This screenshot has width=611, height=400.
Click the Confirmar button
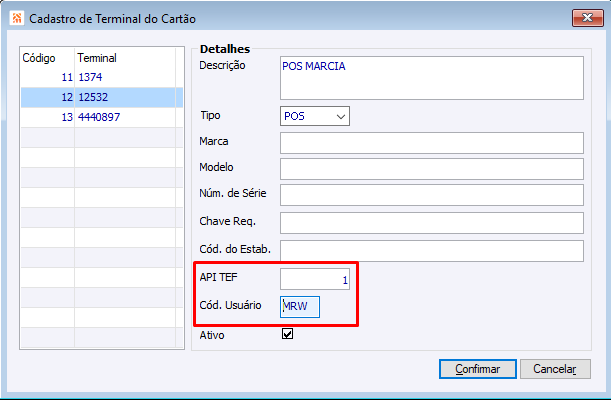[477, 369]
